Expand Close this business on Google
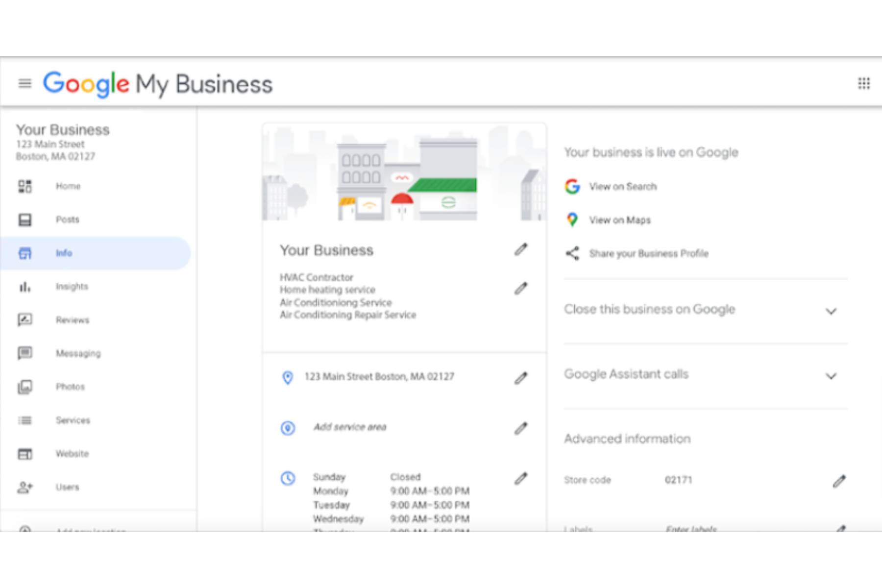This screenshot has height=588, width=882. (831, 311)
